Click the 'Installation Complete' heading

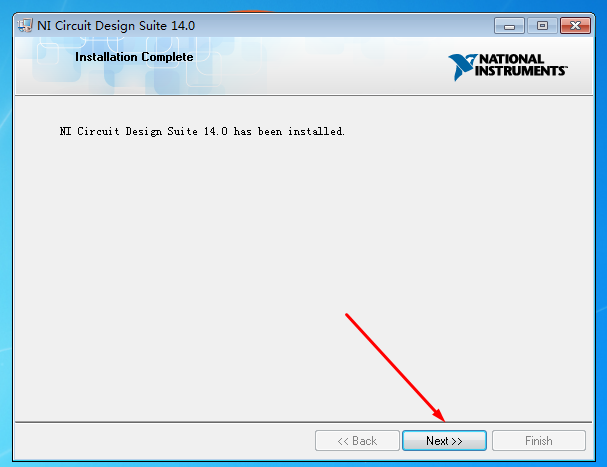click(x=134, y=57)
